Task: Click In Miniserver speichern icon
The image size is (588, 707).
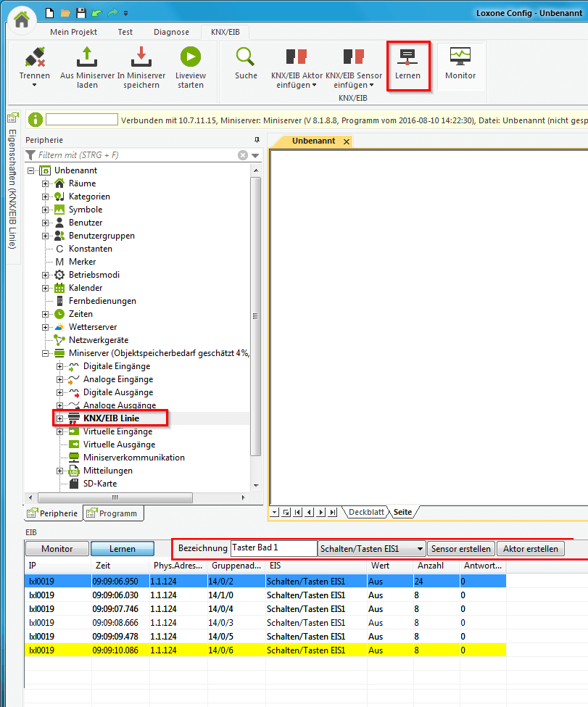Action: (141, 57)
